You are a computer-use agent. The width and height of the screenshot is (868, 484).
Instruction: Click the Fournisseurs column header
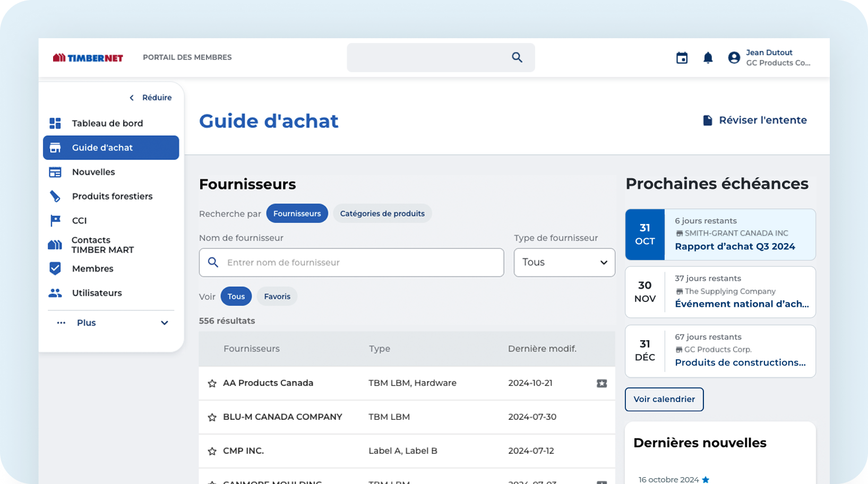[252, 349]
